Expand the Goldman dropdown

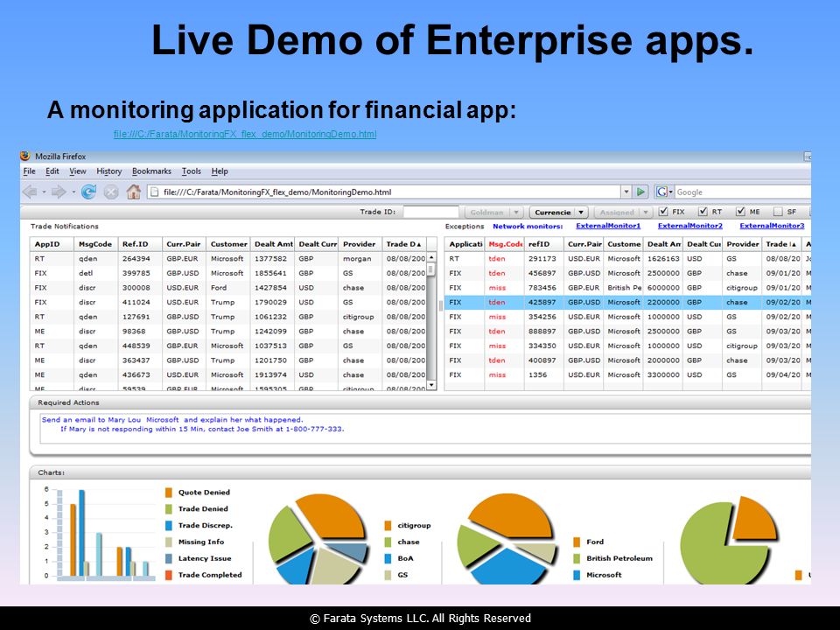[x=493, y=212]
